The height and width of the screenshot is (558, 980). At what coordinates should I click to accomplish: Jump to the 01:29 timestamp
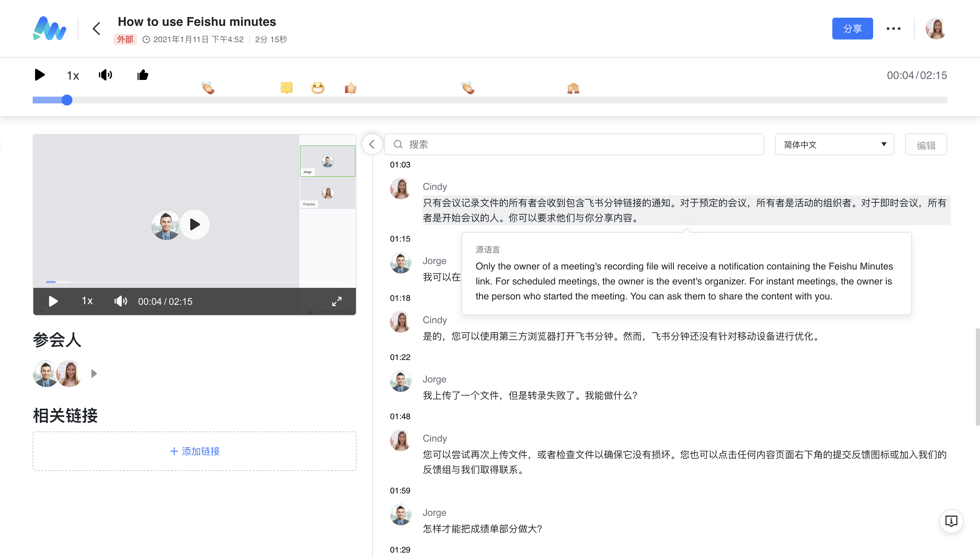(x=400, y=550)
